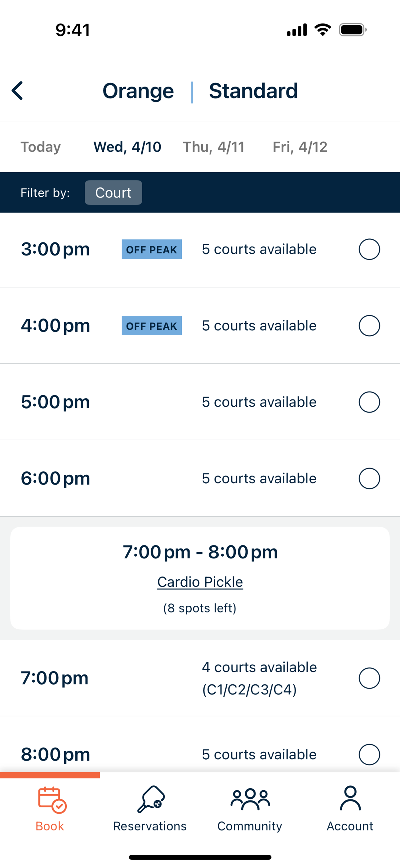The image size is (400, 868).
Task: Select the 7:00 pm radio button
Action: 369,678
